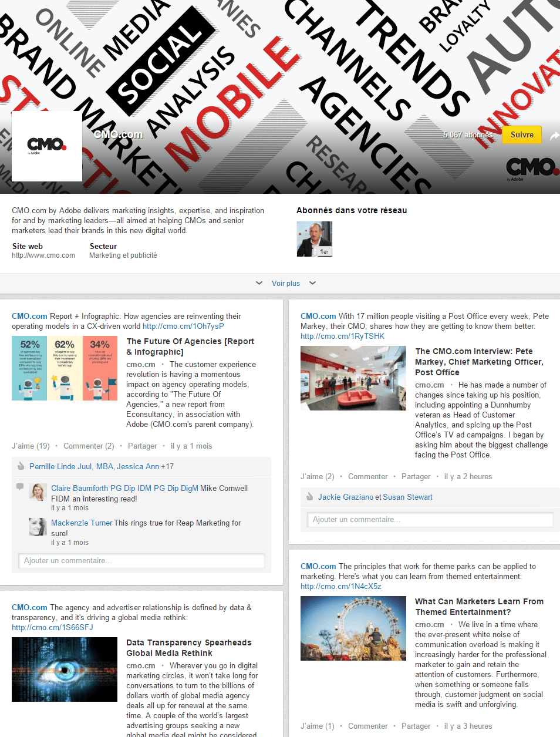This screenshot has height=737, width=560.
Task: Open the Post Office interview photo
Action: pyautogui.click(x=353, y=378)
